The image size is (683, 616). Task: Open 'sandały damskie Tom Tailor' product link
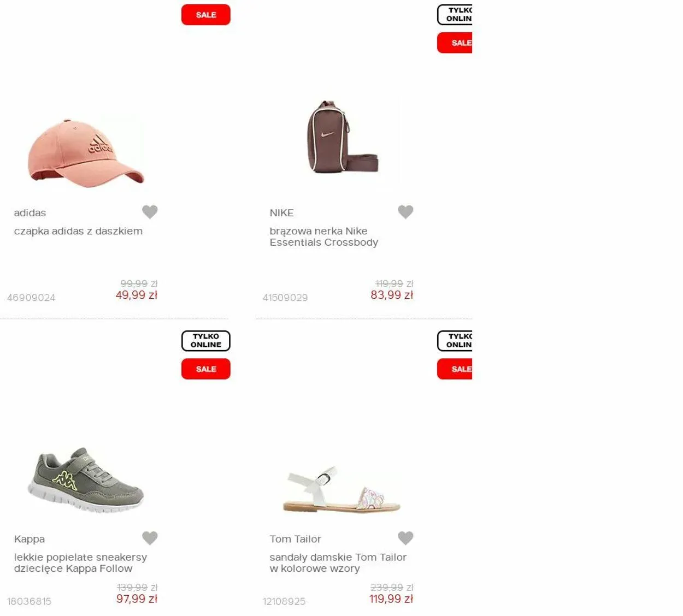pyautogui.click(x=338, y=562)
